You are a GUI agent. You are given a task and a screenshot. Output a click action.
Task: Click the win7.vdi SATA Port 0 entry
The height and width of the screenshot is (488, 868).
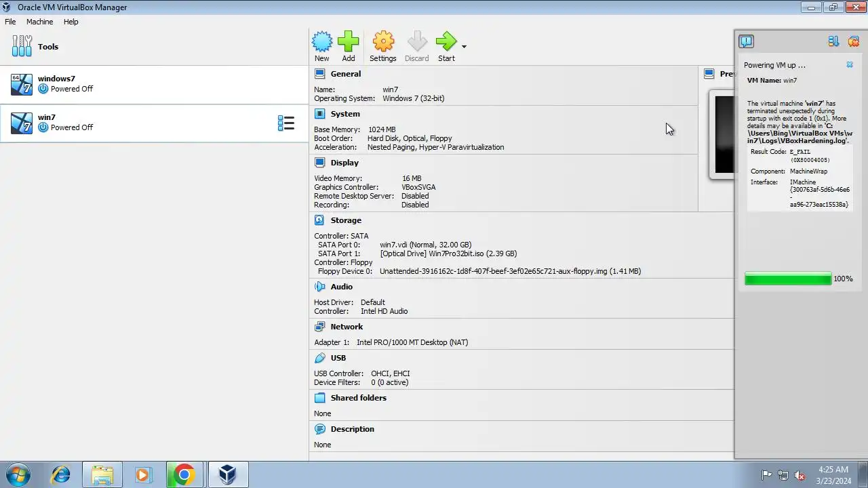tap(426, 245)
